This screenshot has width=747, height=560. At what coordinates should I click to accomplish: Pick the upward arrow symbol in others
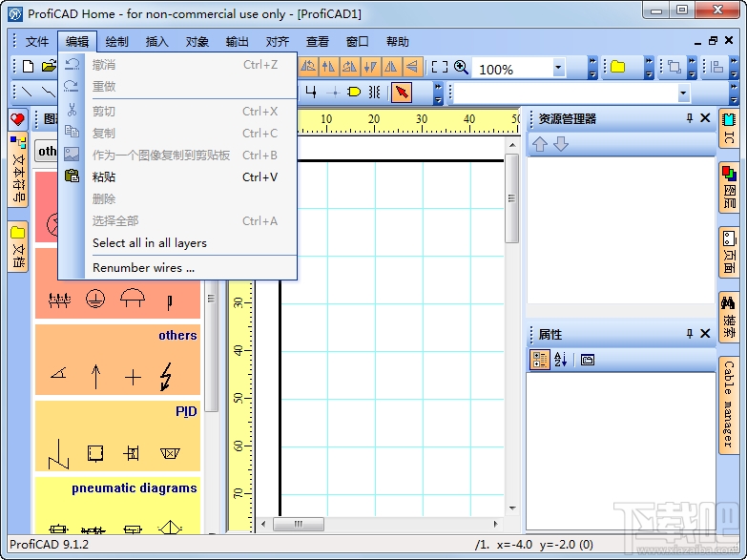click(x=95, y=377)
